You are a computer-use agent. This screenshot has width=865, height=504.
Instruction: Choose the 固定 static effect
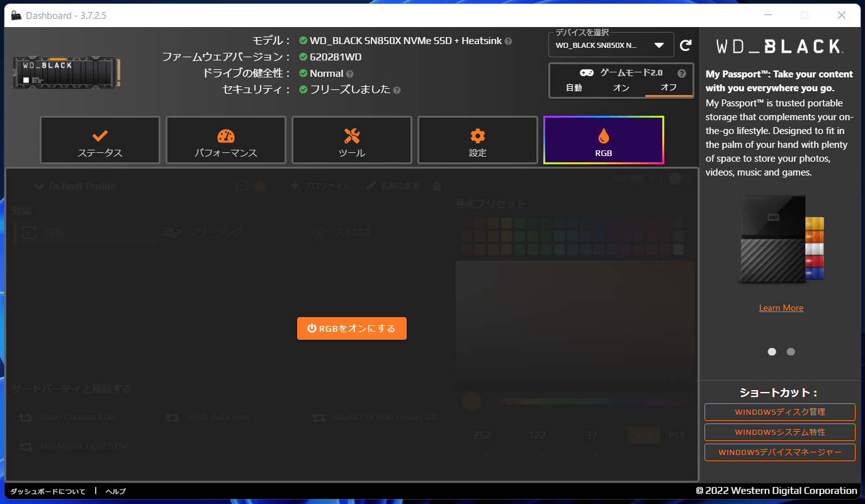click(87, 232)
